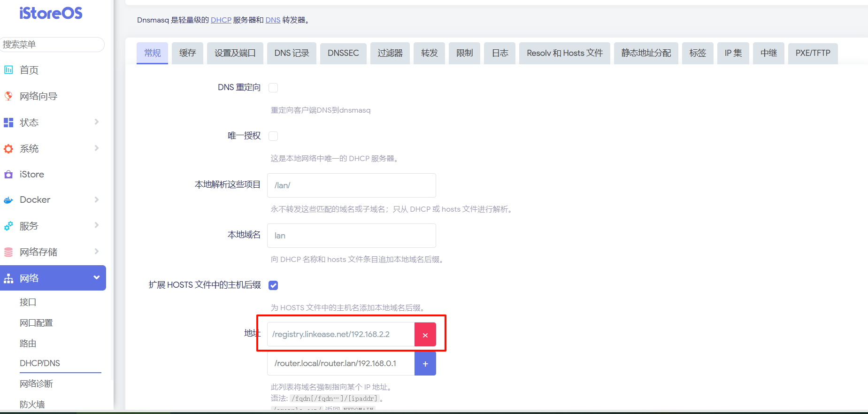Open 防火墙 in the network submenu

click(x=32, y=404)
